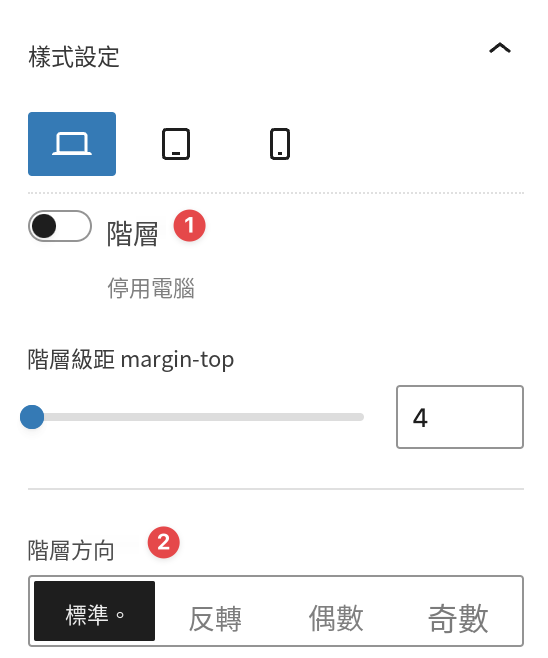Click the middle of the margin-top slider track
The width and height of the screenshot is (548, 658).
pos(196,417)
